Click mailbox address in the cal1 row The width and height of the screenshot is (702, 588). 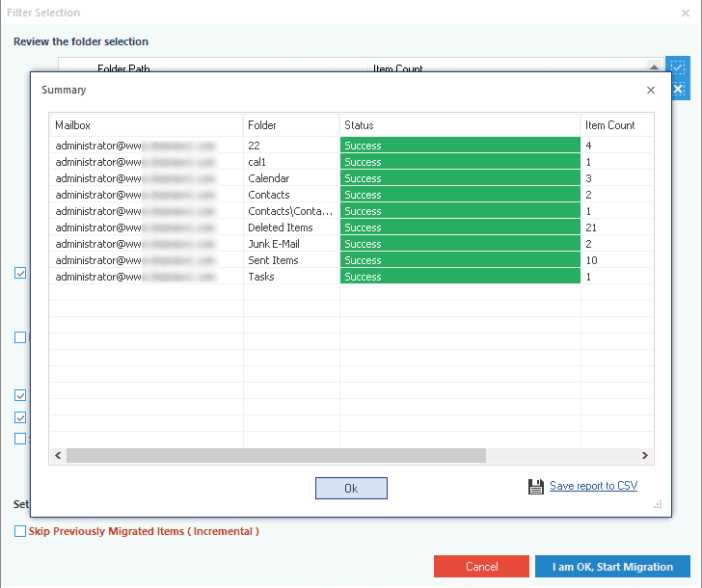(x=136, y=162)
